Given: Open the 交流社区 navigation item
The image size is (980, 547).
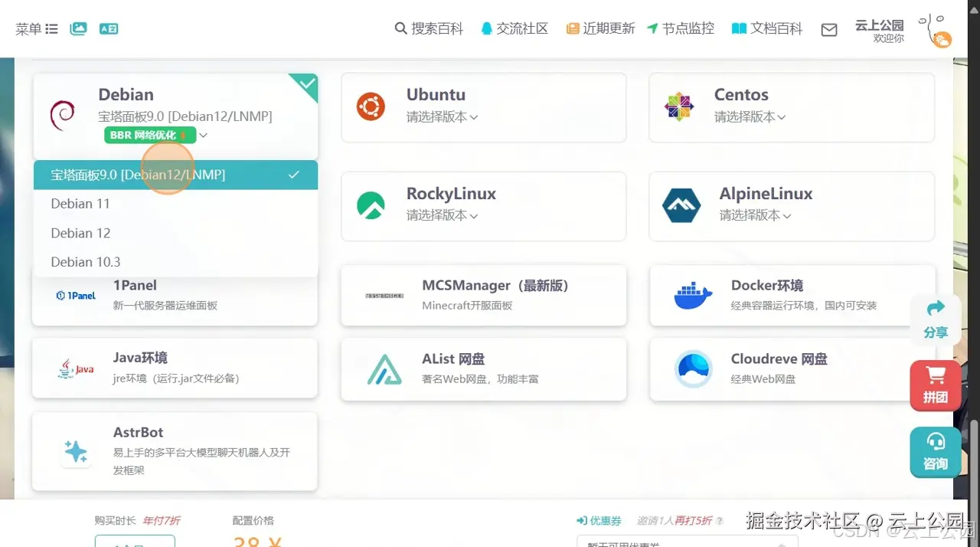Looking at the screenshot, I should tap(514, 28).
